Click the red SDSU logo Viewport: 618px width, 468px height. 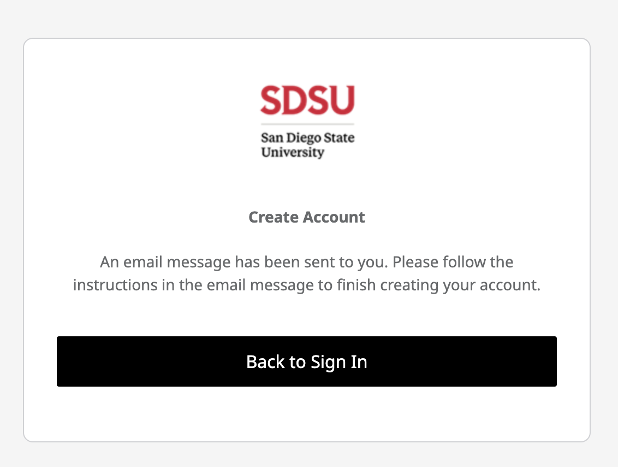[307, 100]
